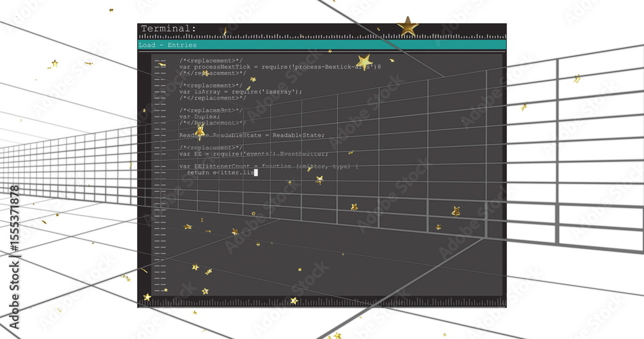
Task: Click the line "var isArray = require('isarray');"
Action: (x=241, y=92)
